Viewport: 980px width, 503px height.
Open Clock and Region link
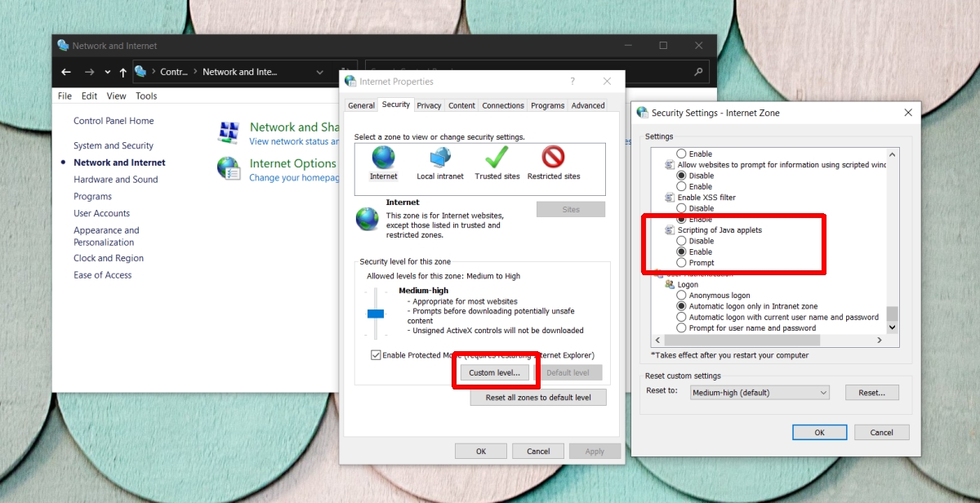pyautogui.click(x=109, y=258)
